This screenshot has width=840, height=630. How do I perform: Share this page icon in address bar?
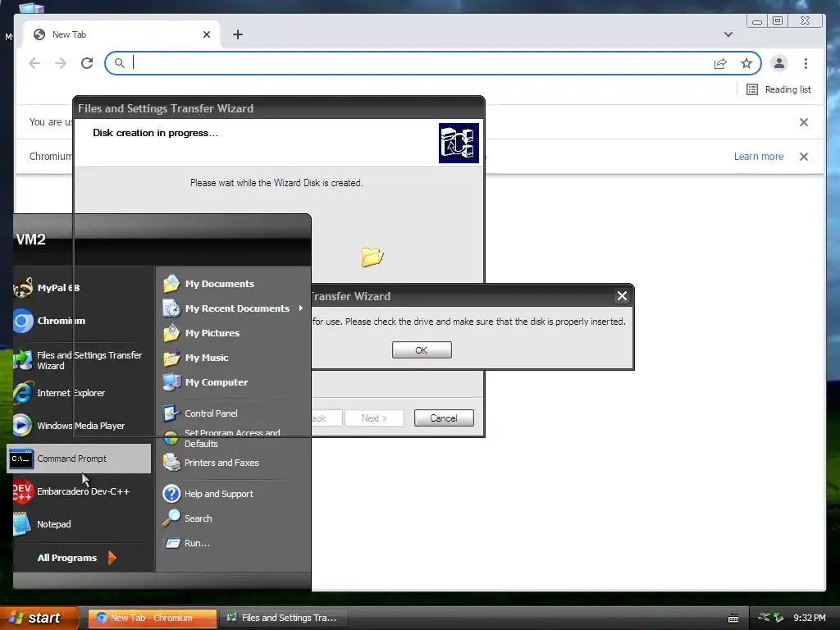(x=720, y=63)
